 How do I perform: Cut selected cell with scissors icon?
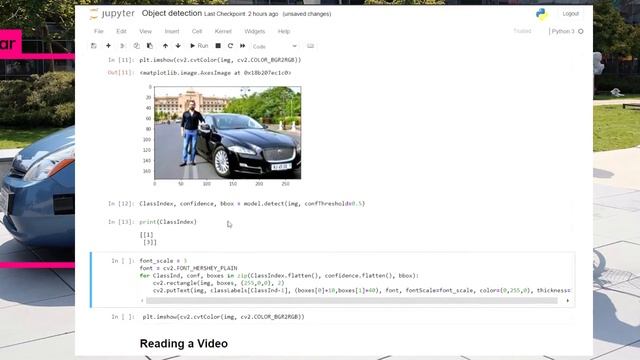[122, 46]
